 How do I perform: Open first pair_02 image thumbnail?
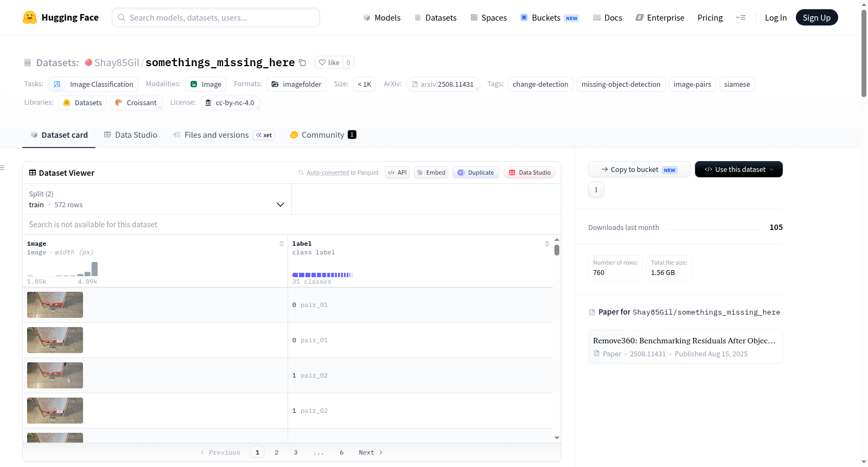coord(55,375)
